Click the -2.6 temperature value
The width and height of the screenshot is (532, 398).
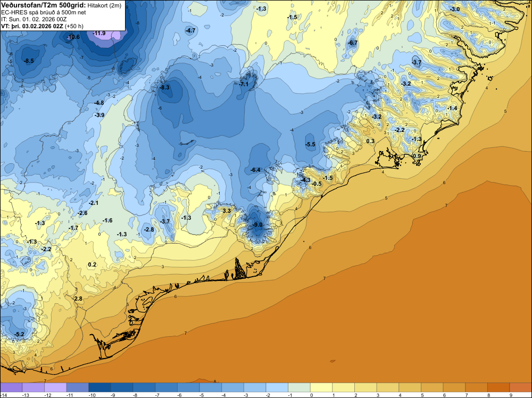tap(82, 213)
